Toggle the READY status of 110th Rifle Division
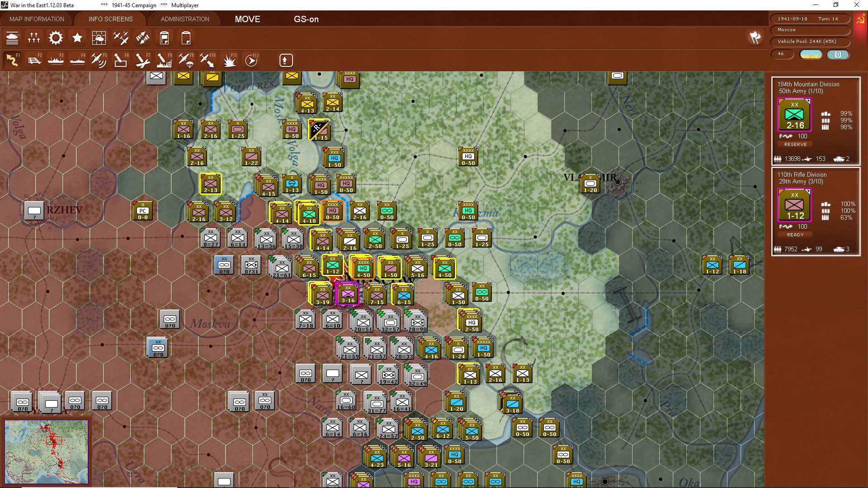 [795, 235]
